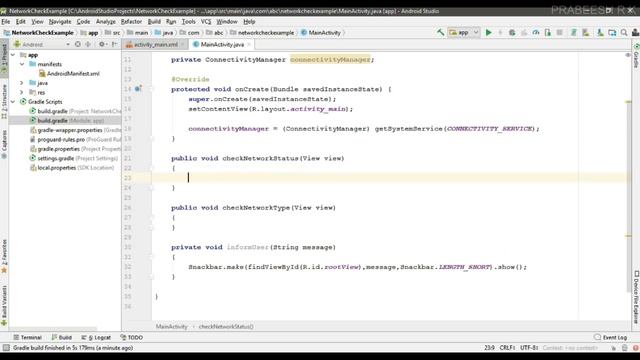Click the user account icon at toolbar end
Screen dimensions: 640x360
tap(636, 32)
